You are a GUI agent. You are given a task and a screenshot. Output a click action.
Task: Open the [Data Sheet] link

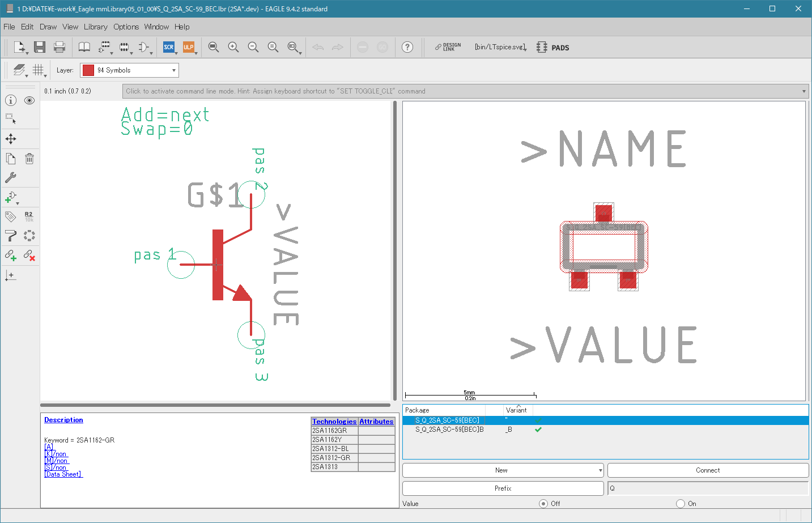tap(63, 474)
